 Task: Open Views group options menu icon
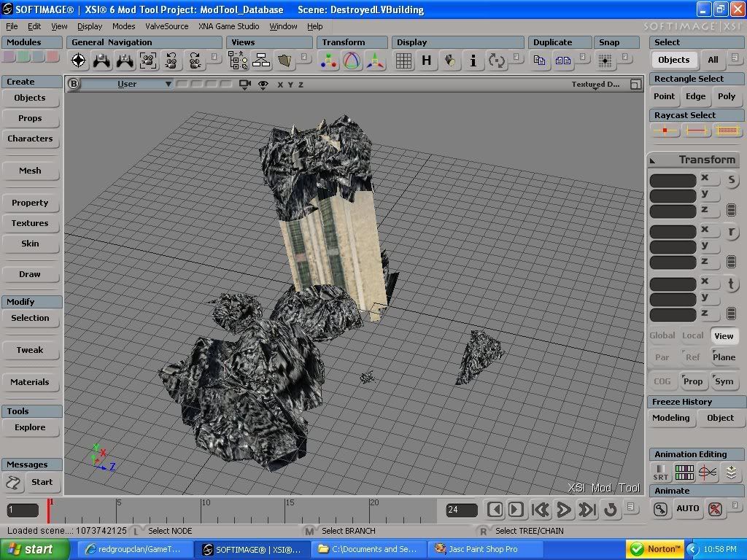pos(303,57)
